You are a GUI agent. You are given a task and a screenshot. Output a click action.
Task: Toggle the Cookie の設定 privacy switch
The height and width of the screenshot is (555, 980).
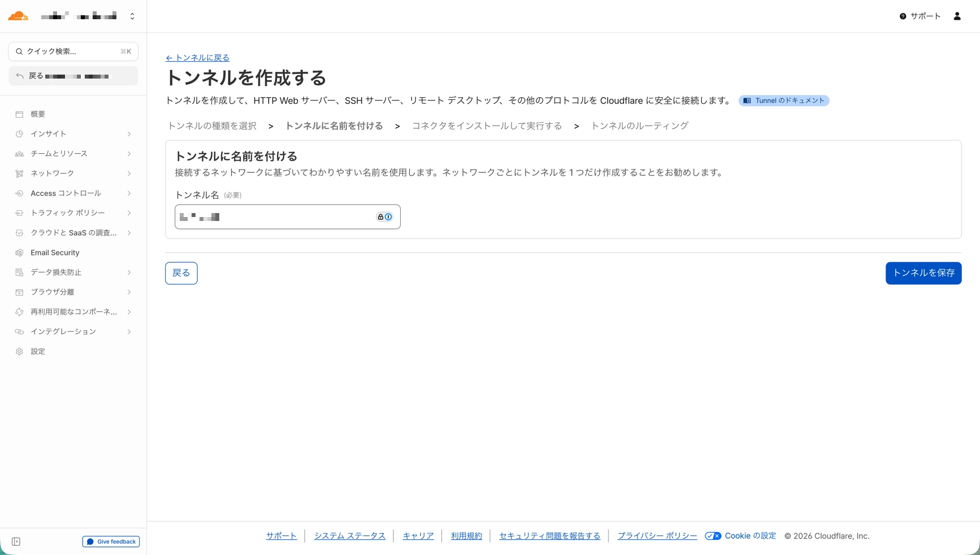point(713,536)
